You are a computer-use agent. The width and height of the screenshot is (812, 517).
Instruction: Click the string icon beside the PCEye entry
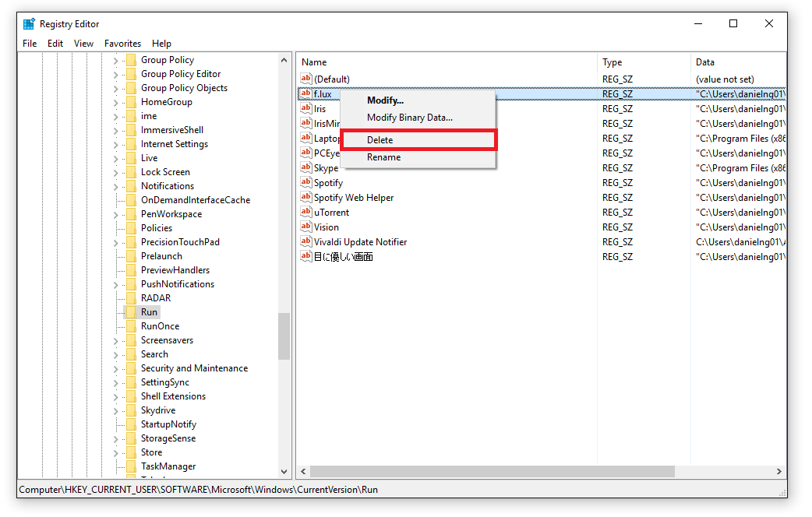click(x=306, y=153)
